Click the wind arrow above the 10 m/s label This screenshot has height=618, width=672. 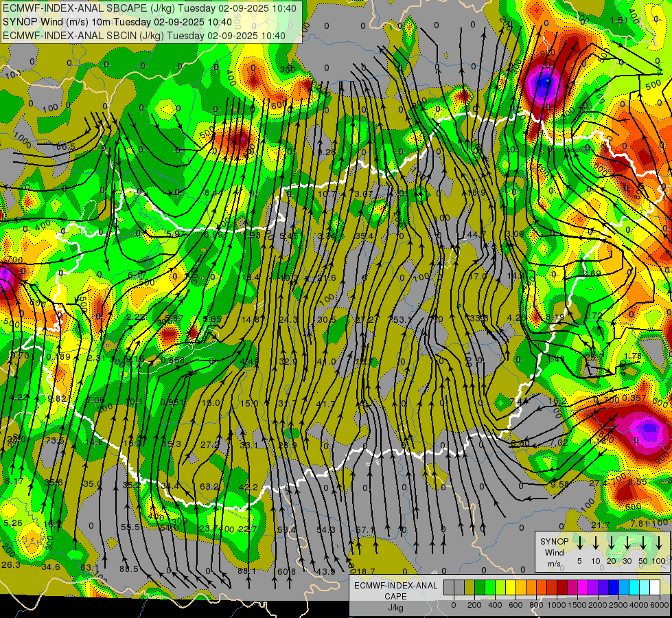tap(596, 542)
